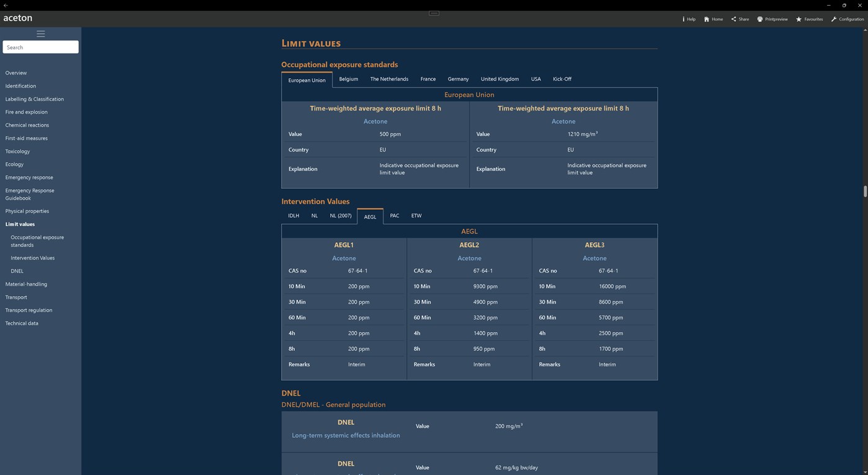This screenshot has height=475, width=868.
Task: Go to Overview in the sidebar
Action: [16, 73]
